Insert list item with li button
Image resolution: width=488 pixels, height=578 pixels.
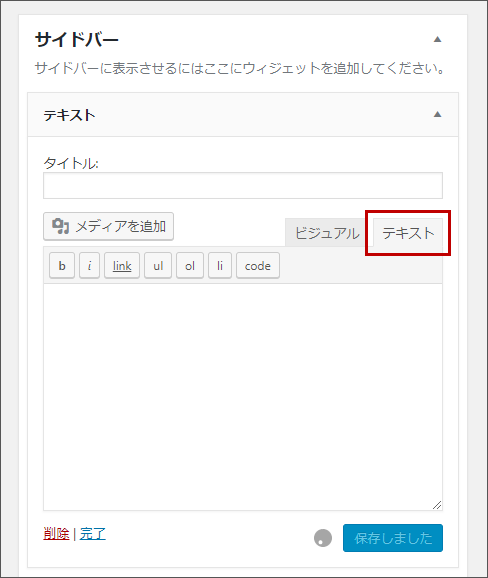(220, 265)
